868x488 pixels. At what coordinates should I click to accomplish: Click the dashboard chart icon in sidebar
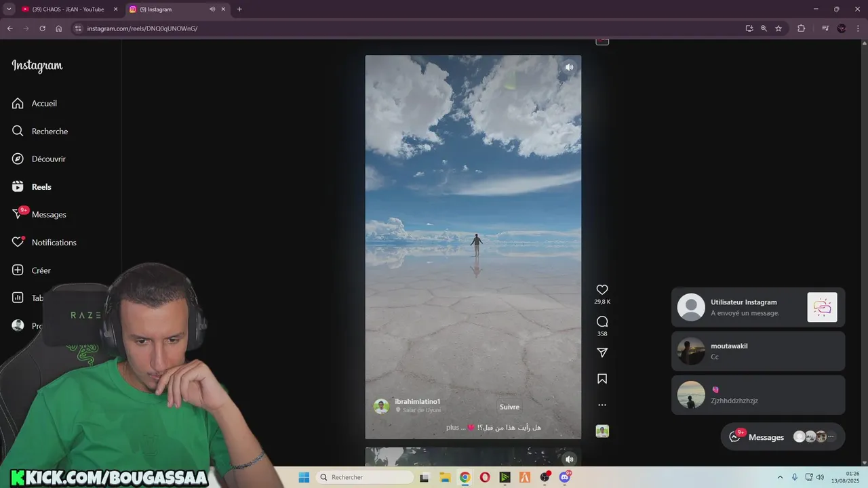click(x=18, y=298)
